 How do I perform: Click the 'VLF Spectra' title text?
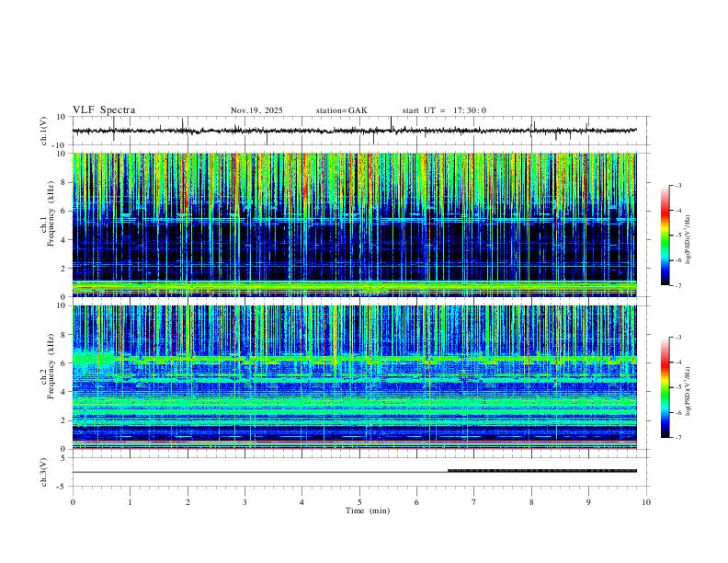(x=104, y=110)
